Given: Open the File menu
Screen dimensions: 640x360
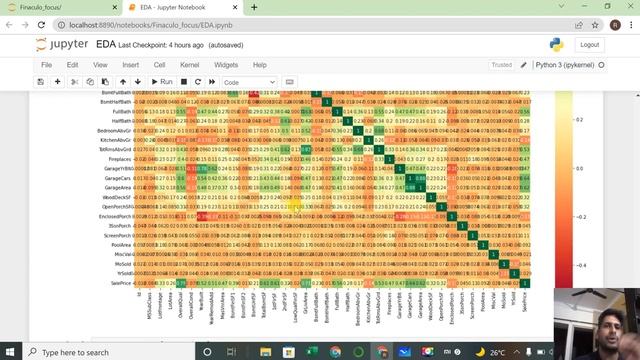Looking at the screenshot, I should [x=47, y=65].
